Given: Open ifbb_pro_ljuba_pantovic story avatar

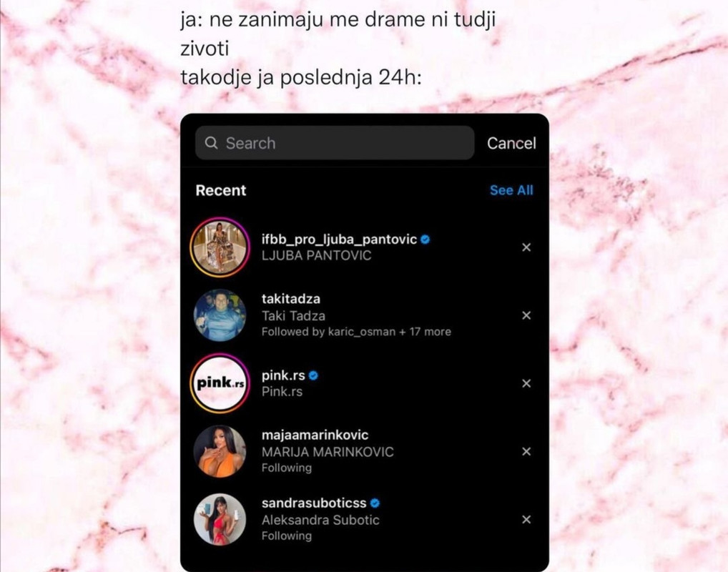Looking at the screenshot, I should point(220,247).
